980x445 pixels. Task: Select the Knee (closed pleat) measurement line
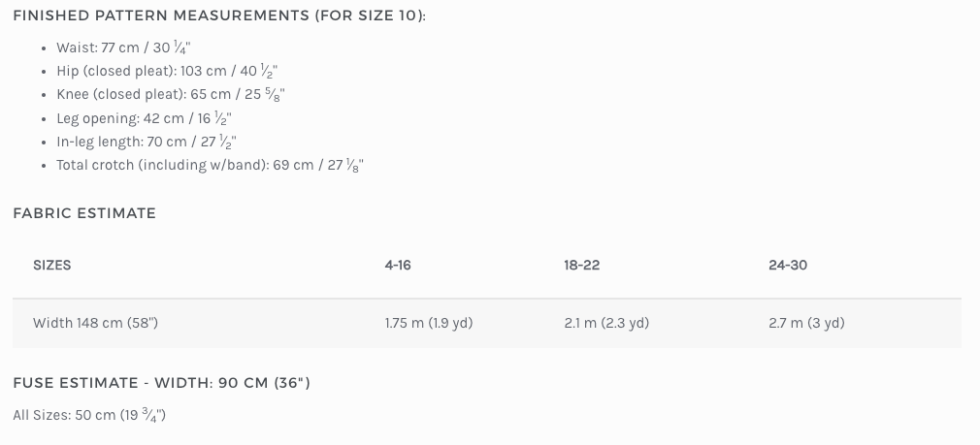tap(171, 95)
